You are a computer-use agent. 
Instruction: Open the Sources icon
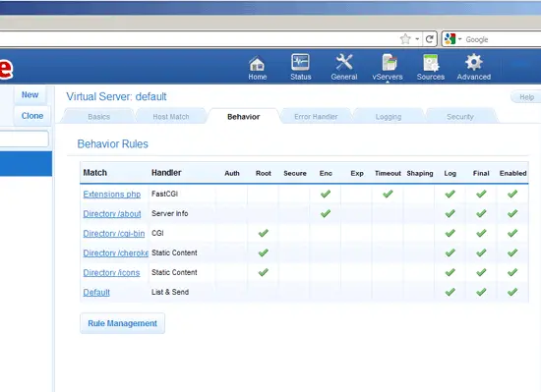click(x=431, y=62)
